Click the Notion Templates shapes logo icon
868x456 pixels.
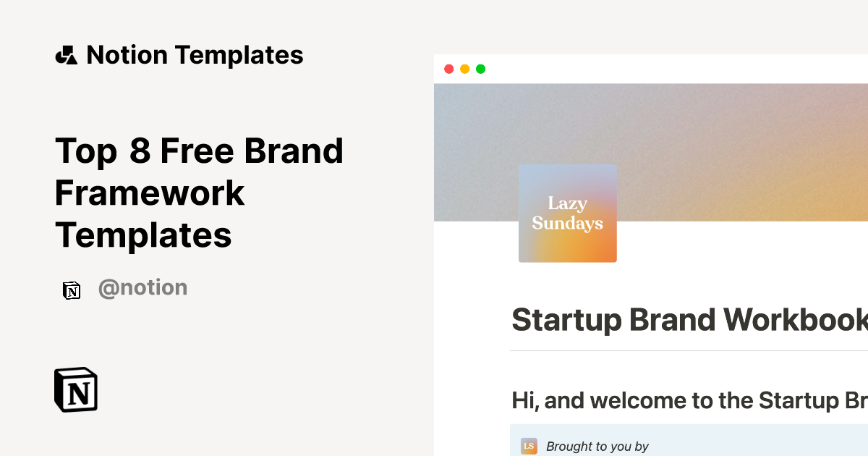click(66, 54)
